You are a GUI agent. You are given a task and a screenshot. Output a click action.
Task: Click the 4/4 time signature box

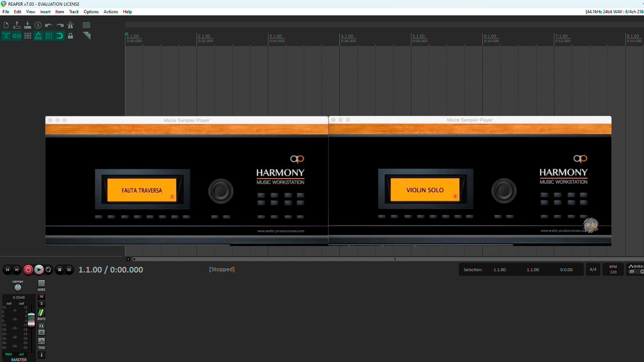pos(593,270)
